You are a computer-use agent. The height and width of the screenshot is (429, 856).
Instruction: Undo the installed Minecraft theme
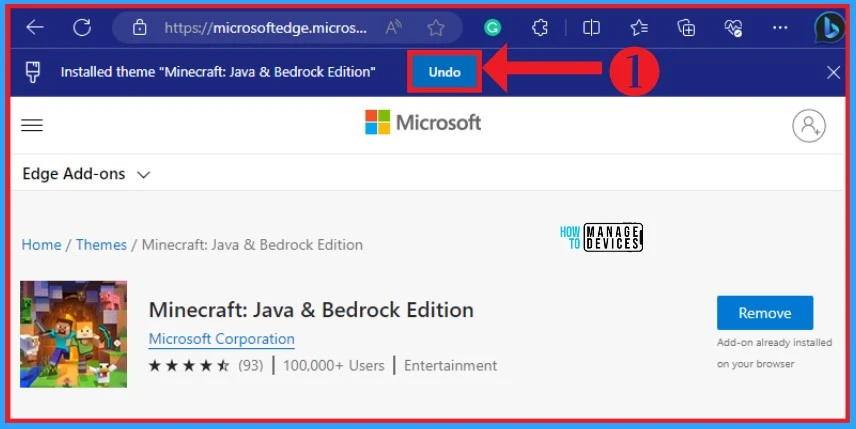click(444, 72)
